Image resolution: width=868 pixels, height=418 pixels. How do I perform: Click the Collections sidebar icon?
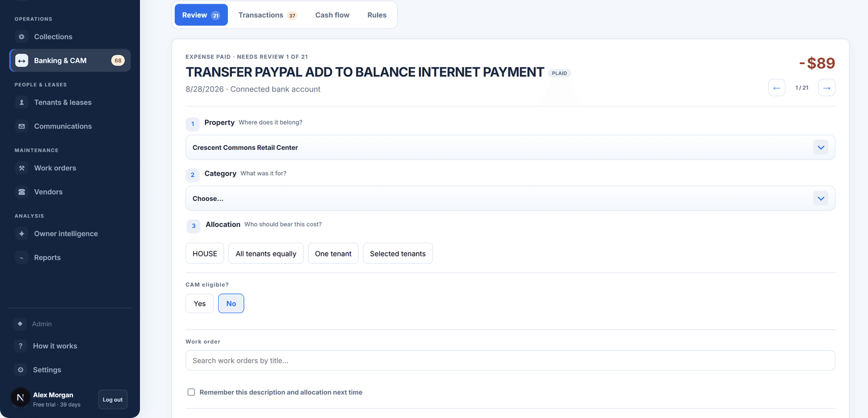tap(21, 37)
